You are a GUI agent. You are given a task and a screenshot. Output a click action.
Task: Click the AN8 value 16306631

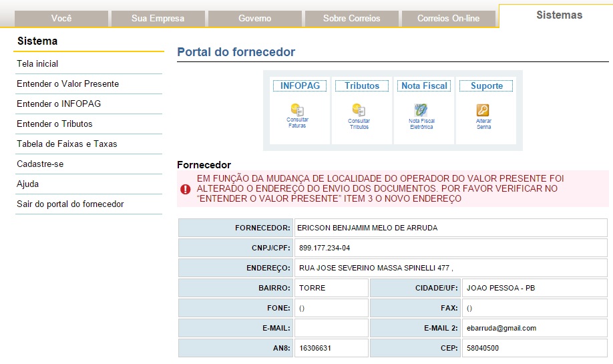point(315,349)
